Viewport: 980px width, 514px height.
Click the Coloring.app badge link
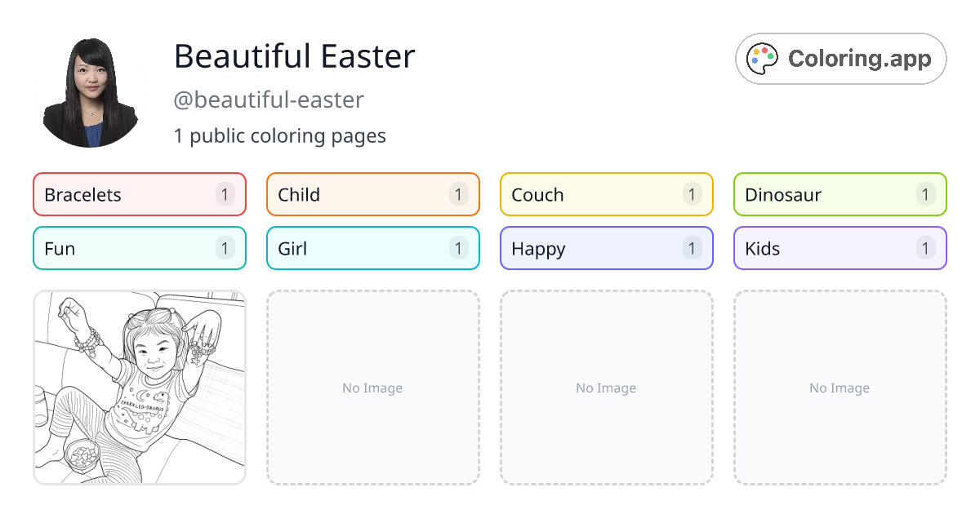click(x=840, y=58)
